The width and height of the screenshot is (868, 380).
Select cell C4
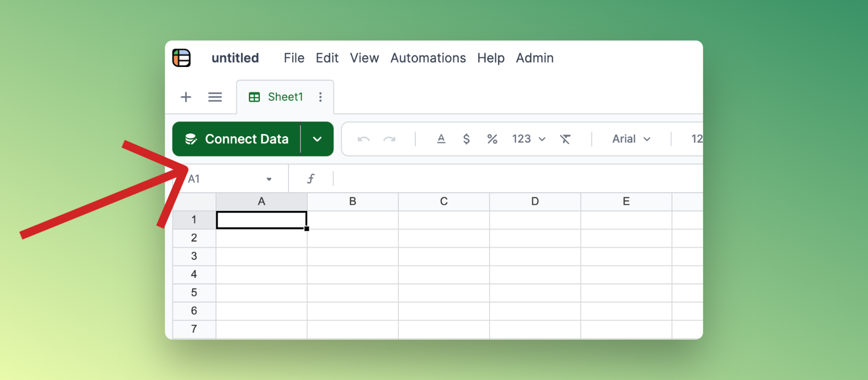[444, 275]
